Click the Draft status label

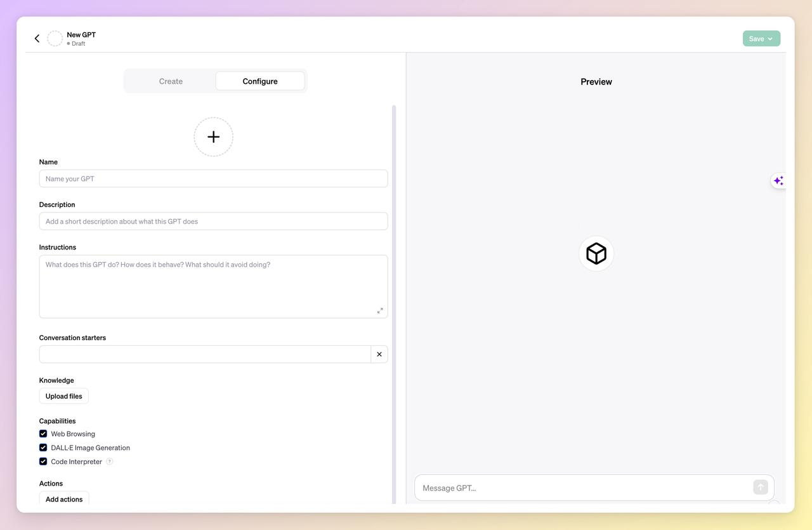coord(78,44)
